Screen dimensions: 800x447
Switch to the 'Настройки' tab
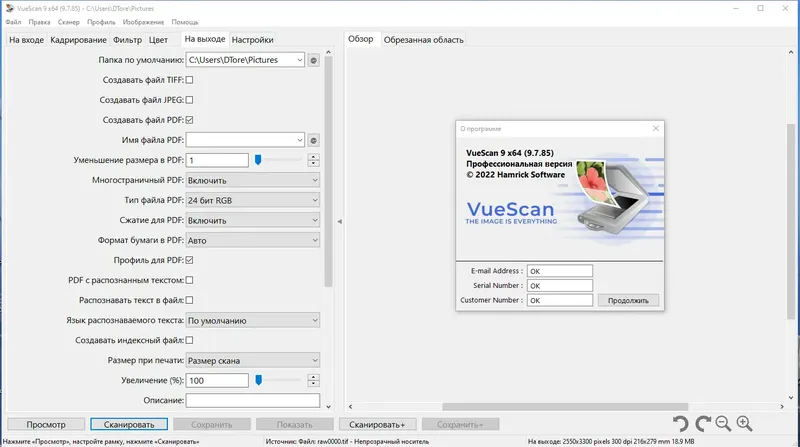pyautogui.click(x=253, y=40)
